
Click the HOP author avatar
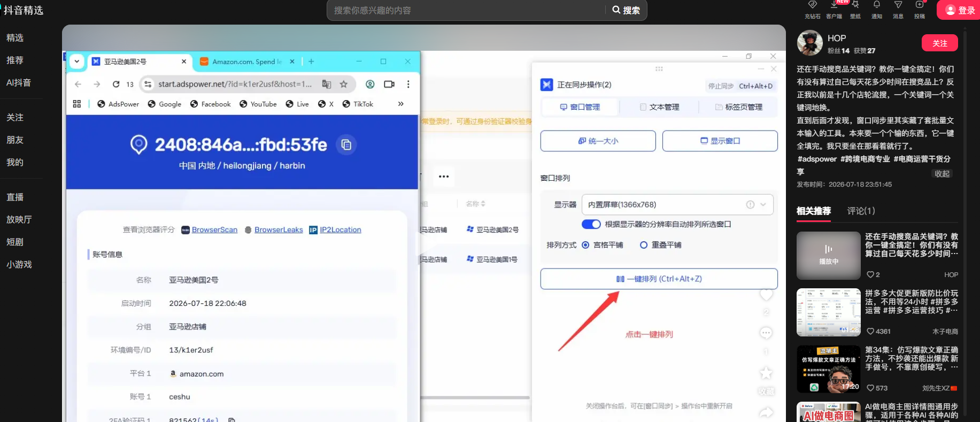pos(809,43)
